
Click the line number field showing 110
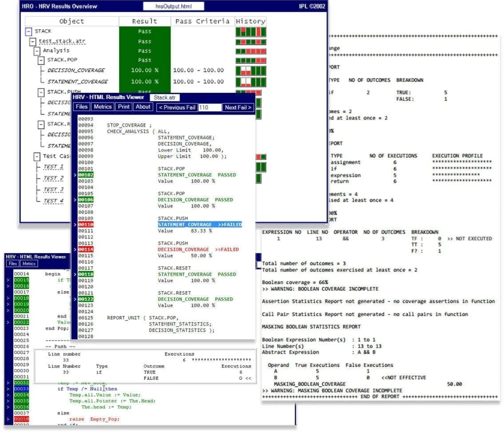click(x=210, y=107)
